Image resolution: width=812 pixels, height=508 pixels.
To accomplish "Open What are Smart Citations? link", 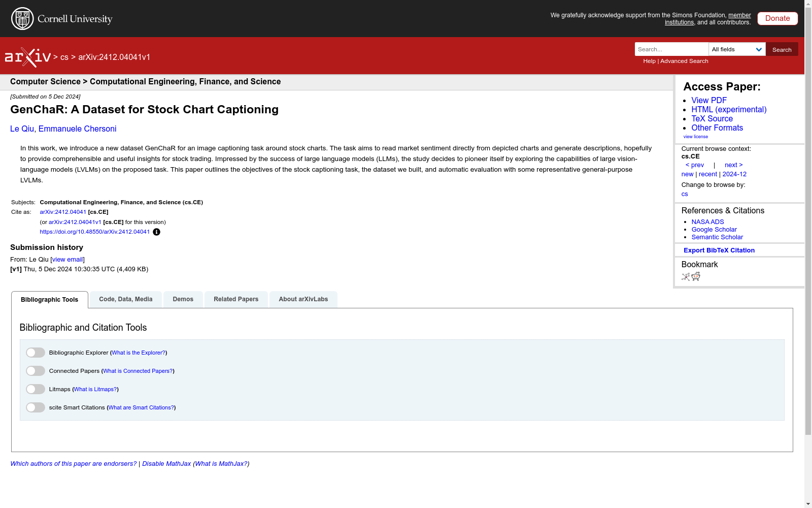I will click(142, 407).
